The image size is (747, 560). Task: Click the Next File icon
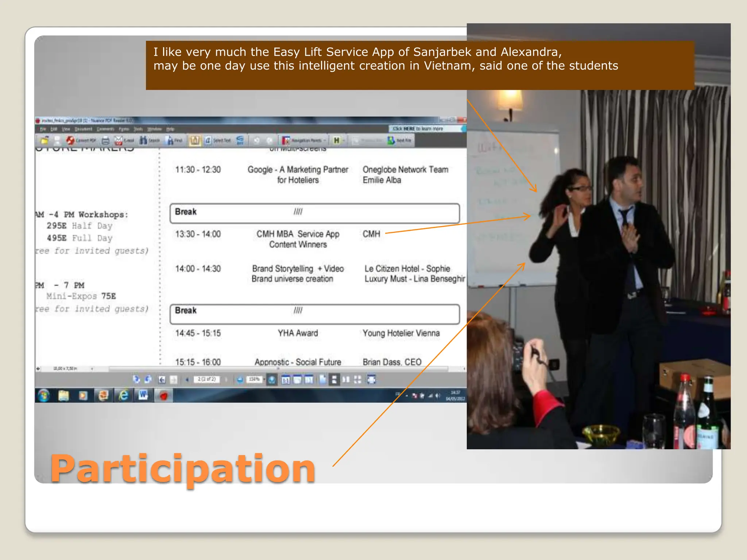click(391, 140)
